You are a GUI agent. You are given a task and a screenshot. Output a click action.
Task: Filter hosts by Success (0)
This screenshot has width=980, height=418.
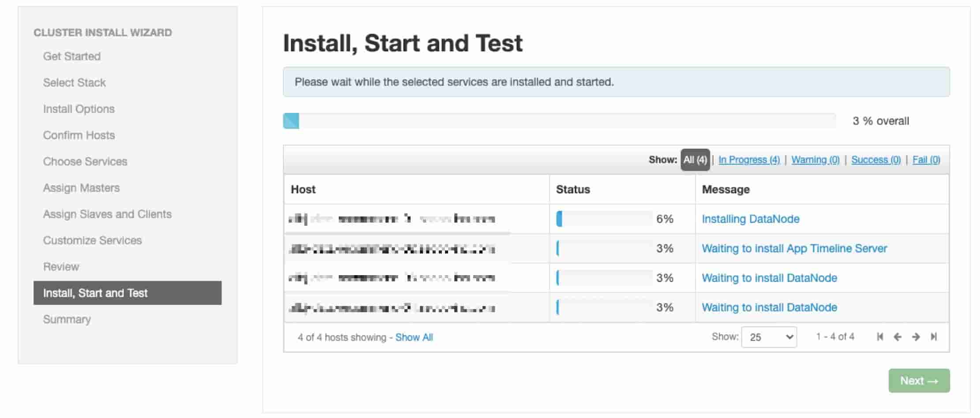click(x=876, y=160)
